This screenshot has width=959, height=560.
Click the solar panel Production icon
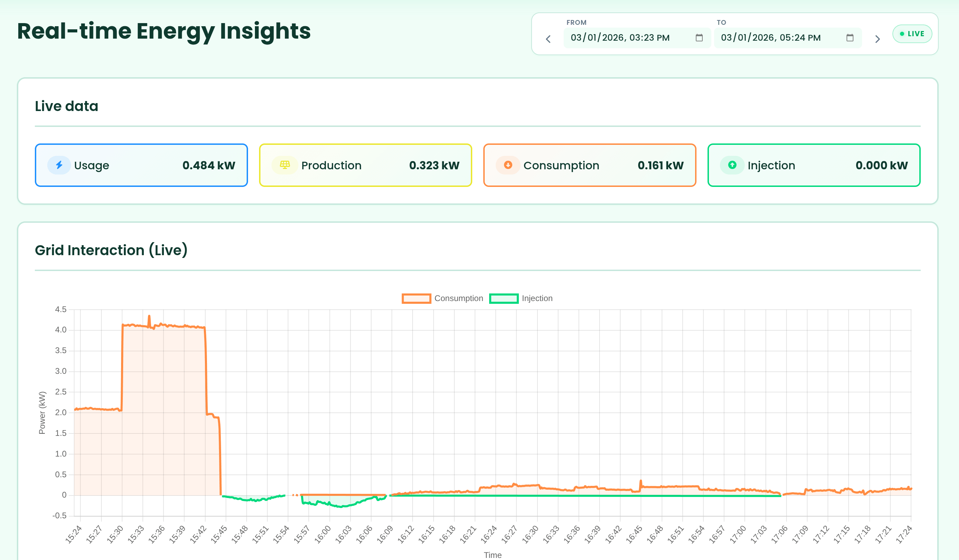tap(285, 165)
